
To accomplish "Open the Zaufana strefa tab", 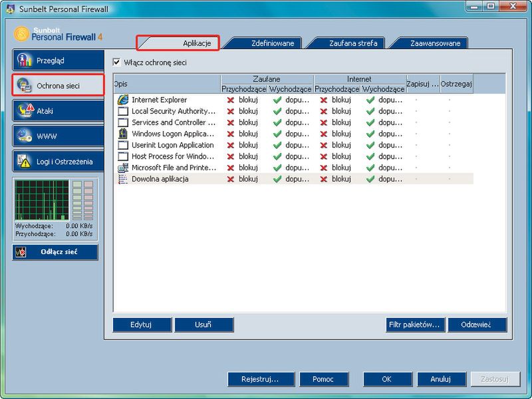I will [x=352, y=43].
